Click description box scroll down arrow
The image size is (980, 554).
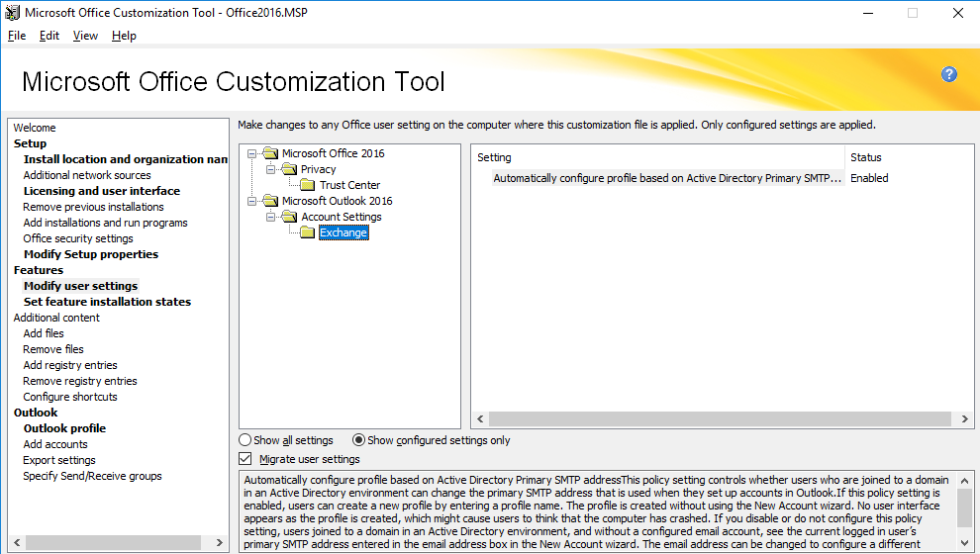(x=964, y=543)
